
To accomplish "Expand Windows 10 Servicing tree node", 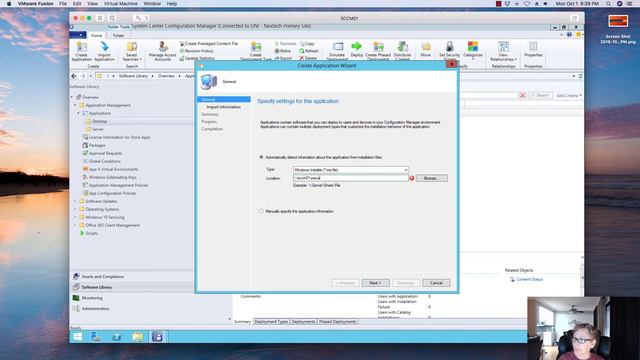I will tap(76, 218).
